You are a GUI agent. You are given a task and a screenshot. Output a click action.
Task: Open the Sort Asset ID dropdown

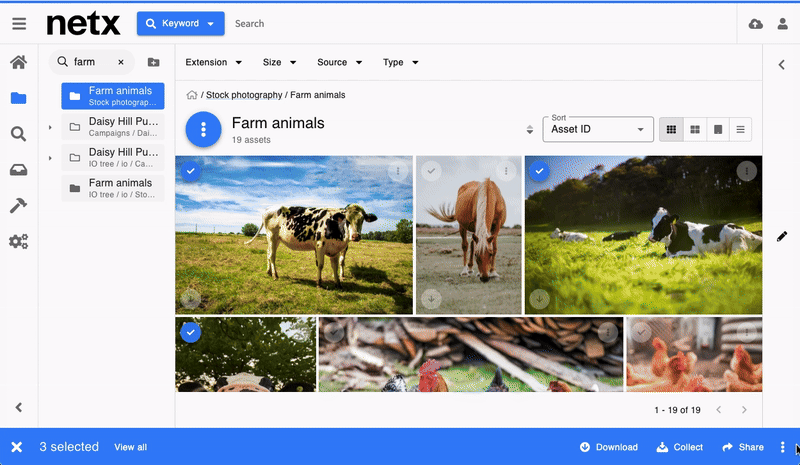(x=598, y=129)
